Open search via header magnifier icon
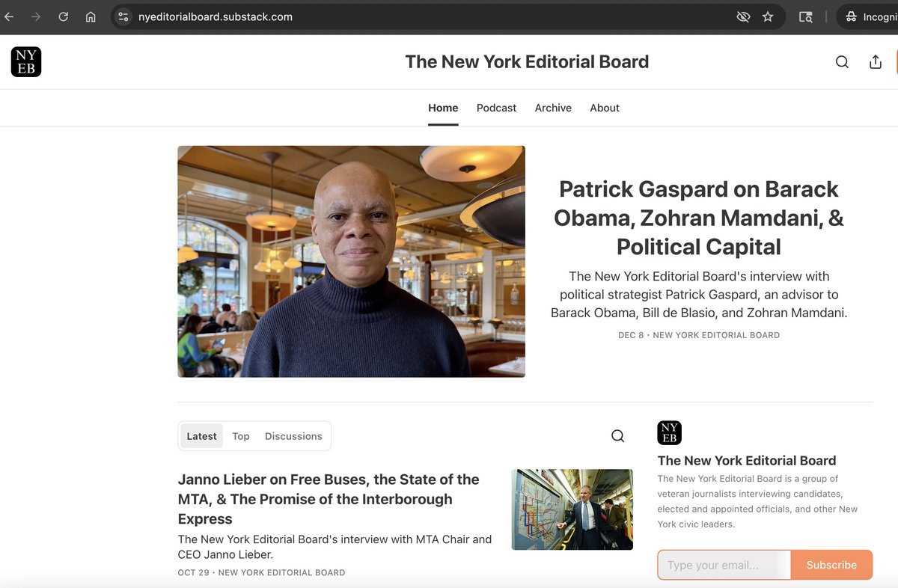 842,62
